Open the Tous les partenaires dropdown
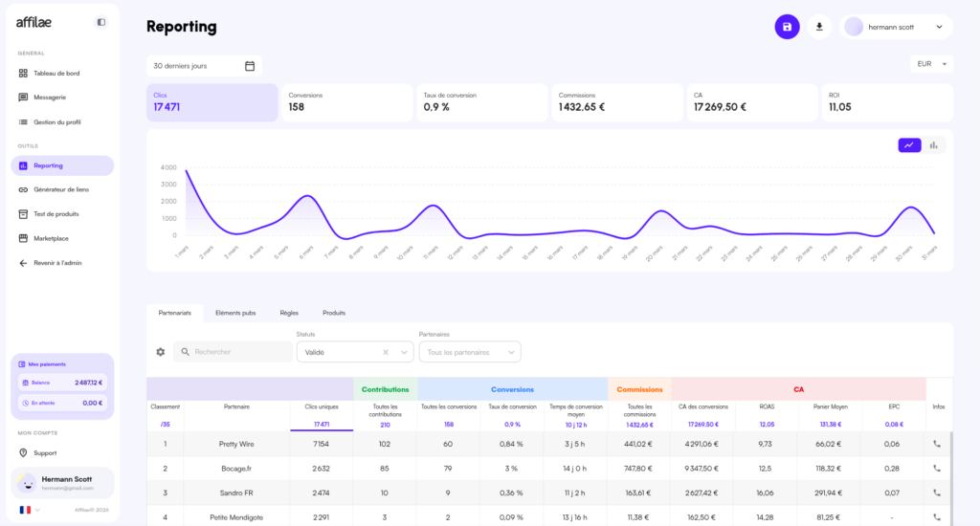This screenshot has width=980, height=526. tap(470, 352)
